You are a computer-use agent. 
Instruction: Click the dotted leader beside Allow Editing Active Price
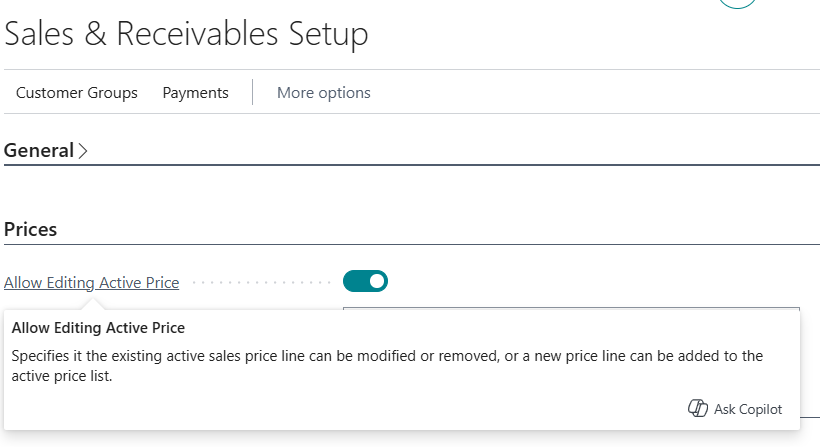pyautogui.click(x=261, y=282)
